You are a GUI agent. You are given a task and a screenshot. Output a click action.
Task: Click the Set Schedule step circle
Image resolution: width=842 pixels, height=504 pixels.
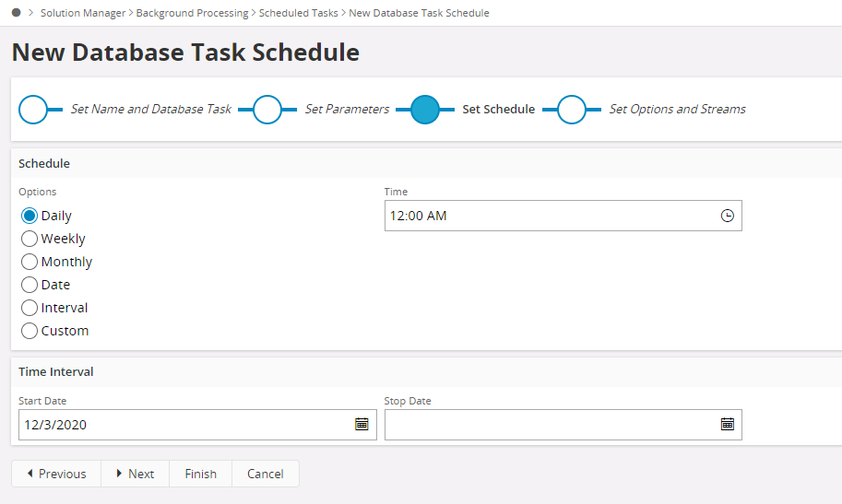pos(424,109)
